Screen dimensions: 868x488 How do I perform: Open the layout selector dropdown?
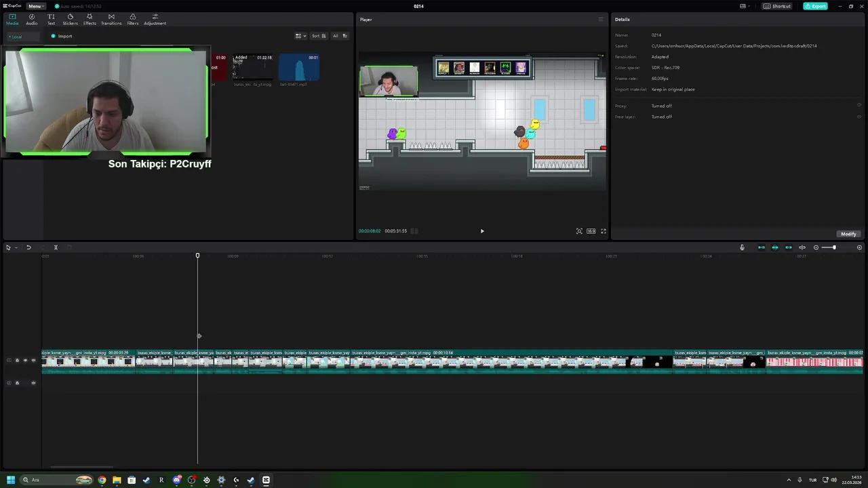[x=745, y=6]
